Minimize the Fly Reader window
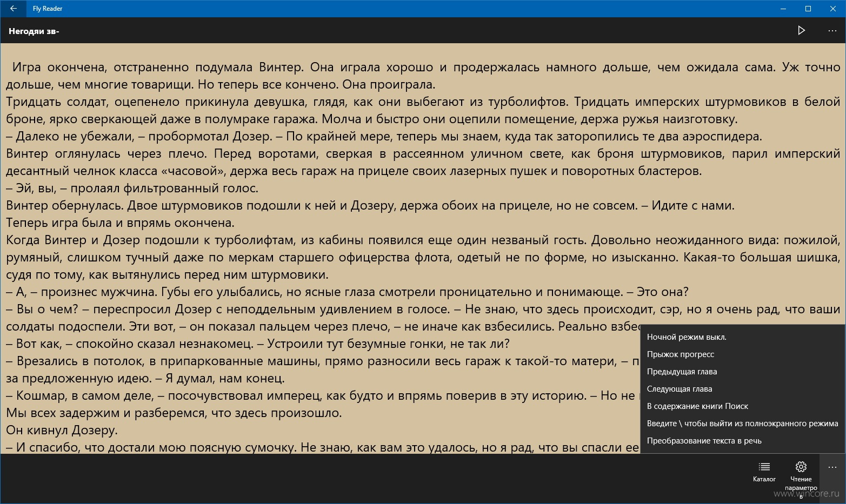The height and width of the screenshot is (504, 846). point(783,9)
